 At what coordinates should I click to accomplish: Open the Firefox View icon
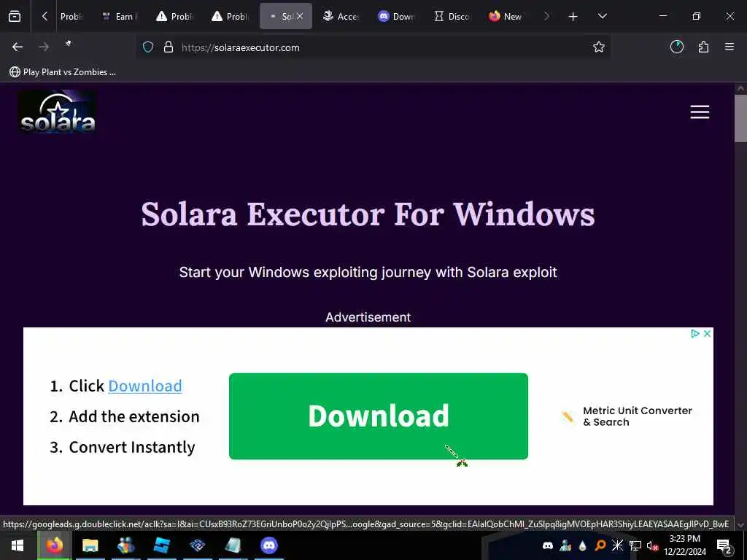pos(15,17)
